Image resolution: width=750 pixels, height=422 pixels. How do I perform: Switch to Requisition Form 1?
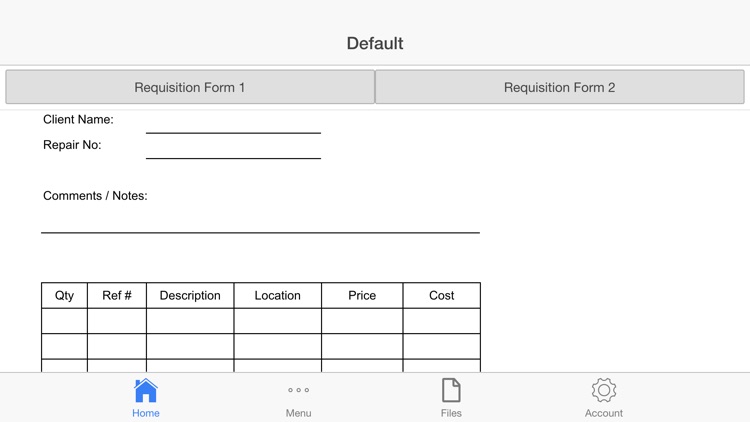tap(190, 87)
